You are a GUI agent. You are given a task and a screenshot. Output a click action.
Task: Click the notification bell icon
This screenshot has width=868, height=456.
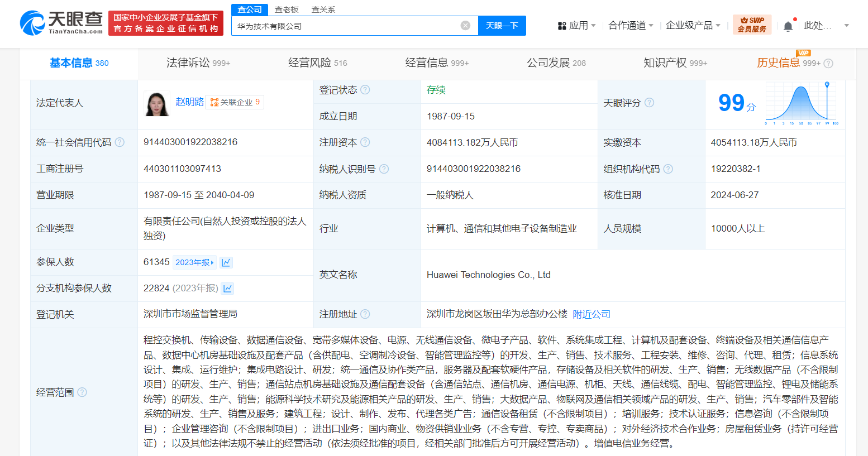click(x=789, y=25)
